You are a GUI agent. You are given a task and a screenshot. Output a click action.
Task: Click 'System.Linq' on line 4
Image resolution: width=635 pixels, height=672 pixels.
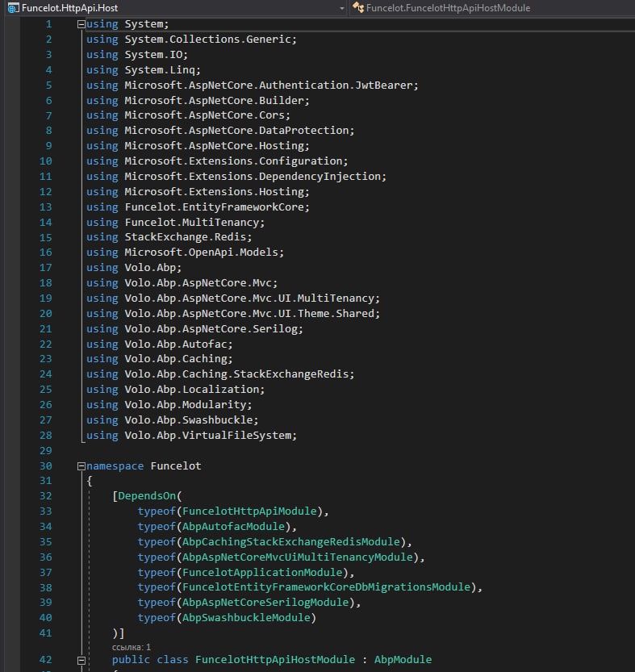coord(160,70)
